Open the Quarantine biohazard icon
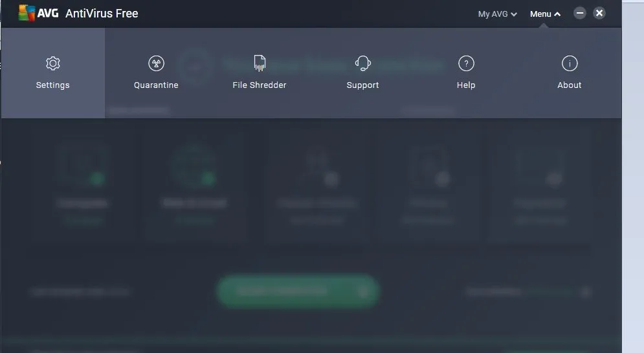The height and width of the screenshot is (353, 644). pos(156,63)
